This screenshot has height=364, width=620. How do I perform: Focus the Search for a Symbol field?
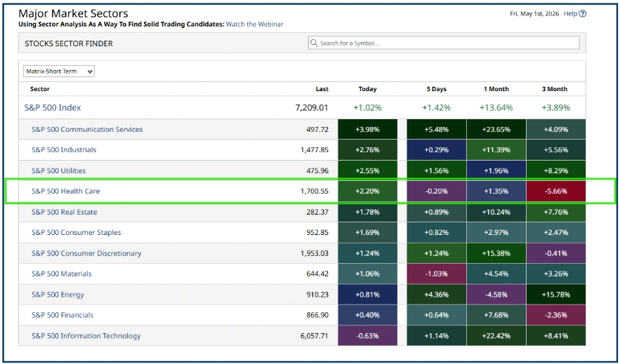(x=444, y=43)
